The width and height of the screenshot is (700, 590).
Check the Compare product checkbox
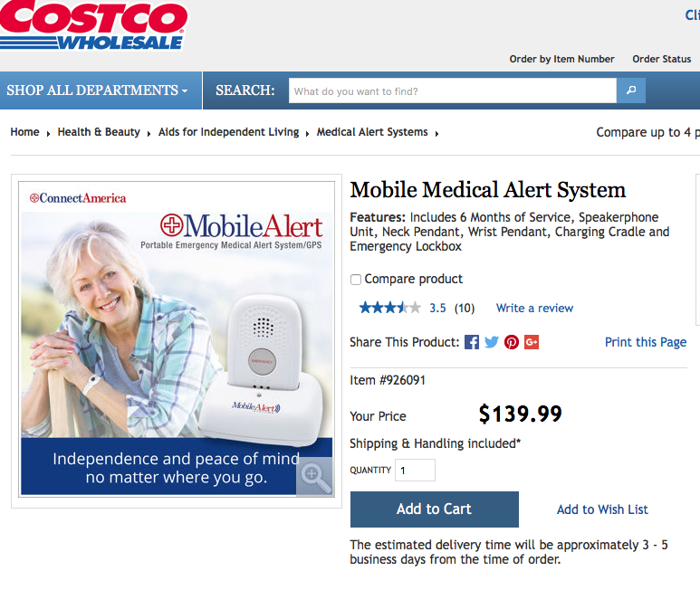(x=356, y=280)
